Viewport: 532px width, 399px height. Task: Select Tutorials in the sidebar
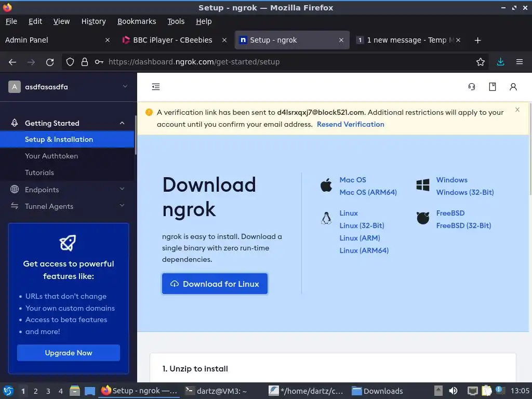[x=39, y=172]
